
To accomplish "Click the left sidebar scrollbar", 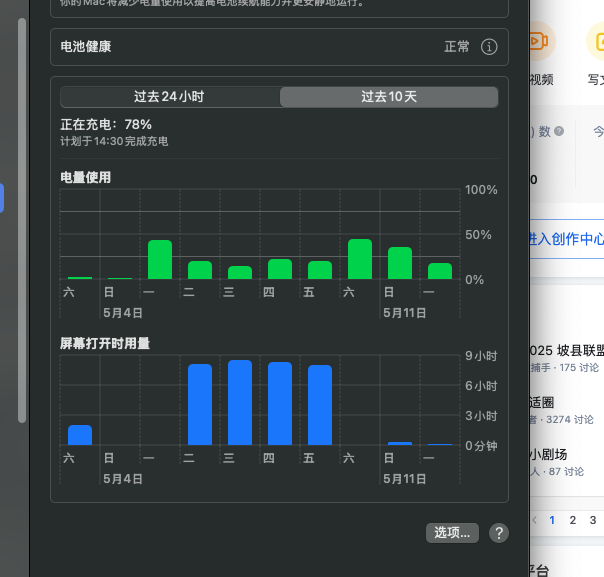I will pos(23,220).
